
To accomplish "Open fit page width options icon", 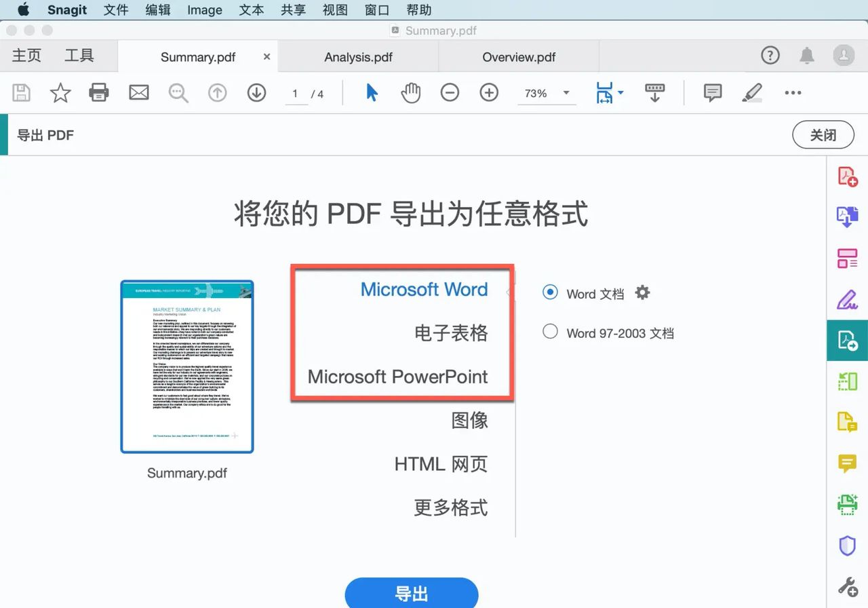I will coord(609,93).
